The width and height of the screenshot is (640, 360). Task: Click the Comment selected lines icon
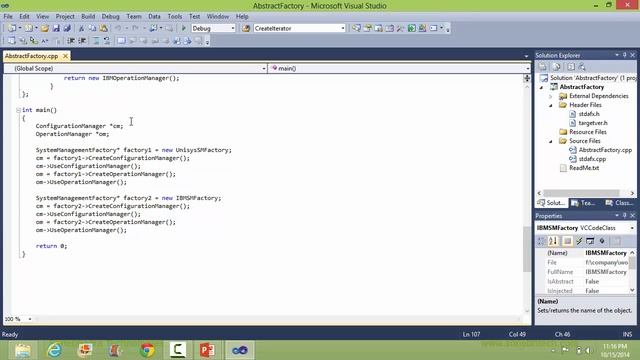click(96, 40)
